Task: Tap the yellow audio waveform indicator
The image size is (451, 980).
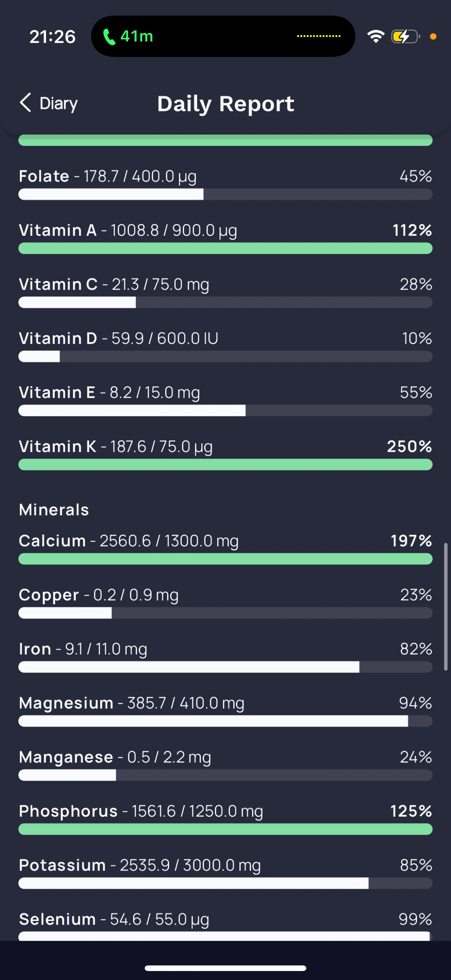Action: click(319, 36)
